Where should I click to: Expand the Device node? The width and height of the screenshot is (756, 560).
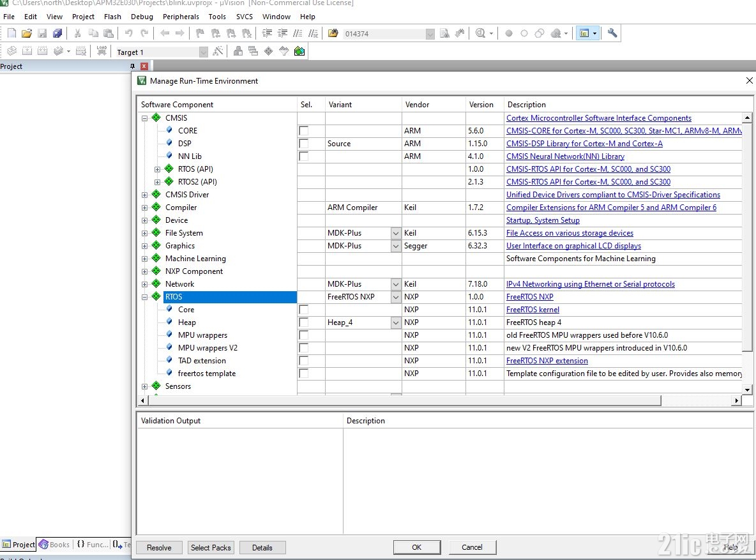click(145, 220)
